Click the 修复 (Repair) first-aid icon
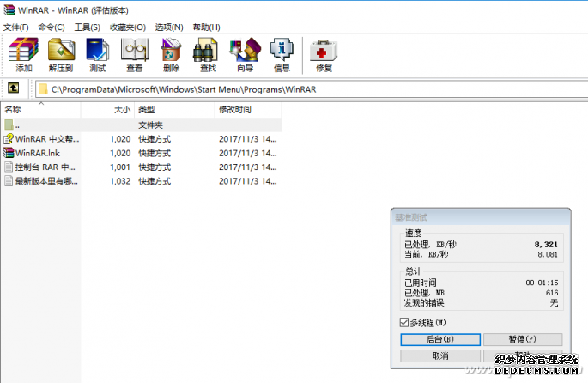The image size is (588, 383). [324, 51]
